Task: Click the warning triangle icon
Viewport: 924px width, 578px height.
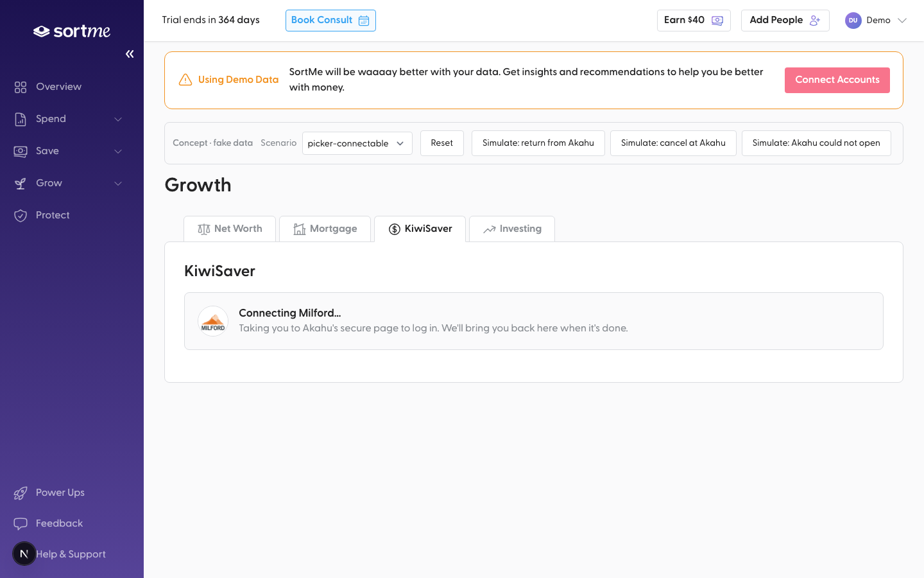Action: 185,80
